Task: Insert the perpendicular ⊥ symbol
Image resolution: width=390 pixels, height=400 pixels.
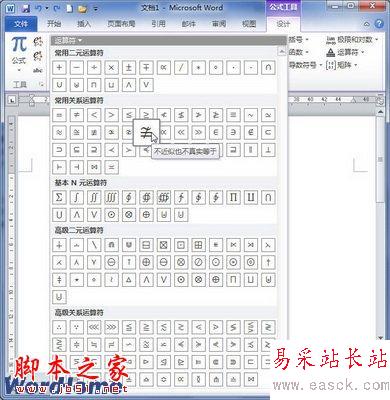Action: (268, 150)
